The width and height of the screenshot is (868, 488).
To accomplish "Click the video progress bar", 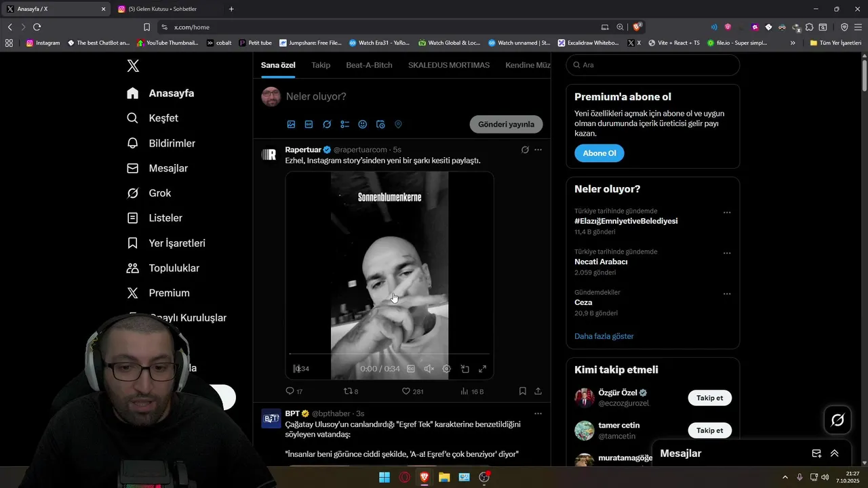I will click(389, 354).
